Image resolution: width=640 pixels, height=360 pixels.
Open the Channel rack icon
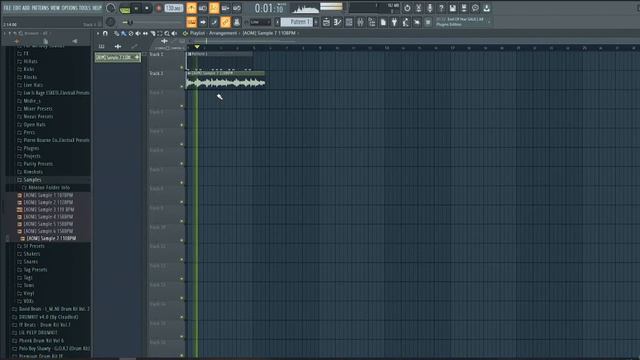point(349,22)
